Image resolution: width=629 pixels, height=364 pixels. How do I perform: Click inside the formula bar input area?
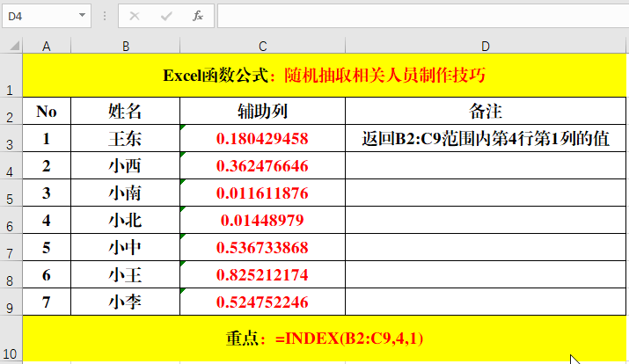tap(421, 16)
